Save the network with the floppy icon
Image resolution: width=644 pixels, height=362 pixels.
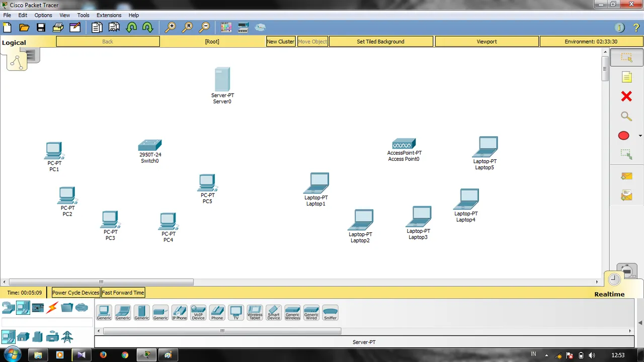(x=41, y=28)
